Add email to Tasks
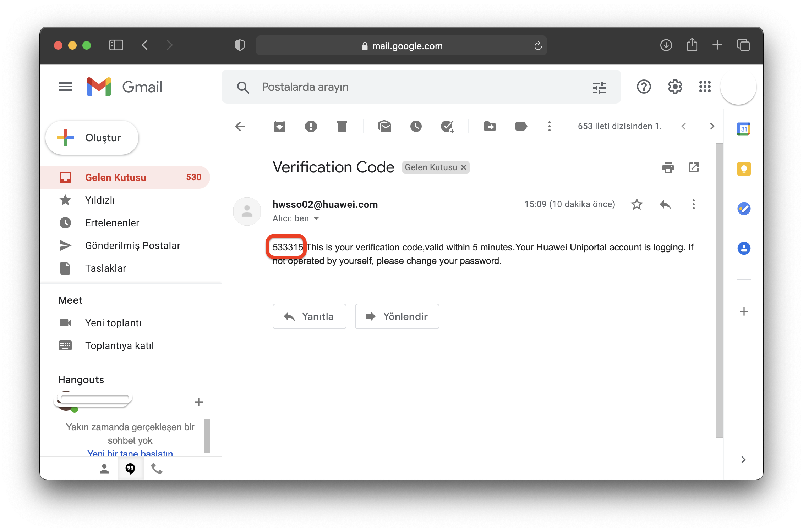803x532 pixels. (x=447, y=126)
